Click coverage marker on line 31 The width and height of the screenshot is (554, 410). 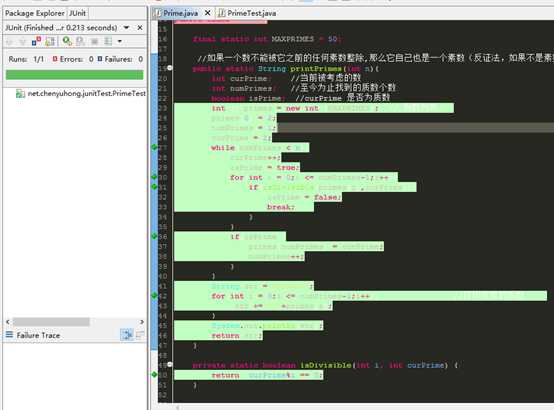point(154,186)
